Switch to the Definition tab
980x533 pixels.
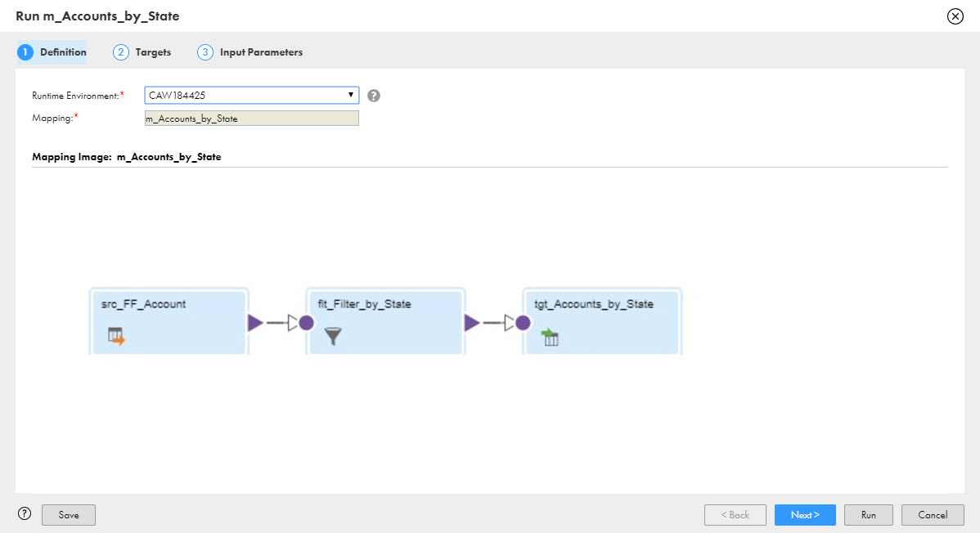(52, 52)
